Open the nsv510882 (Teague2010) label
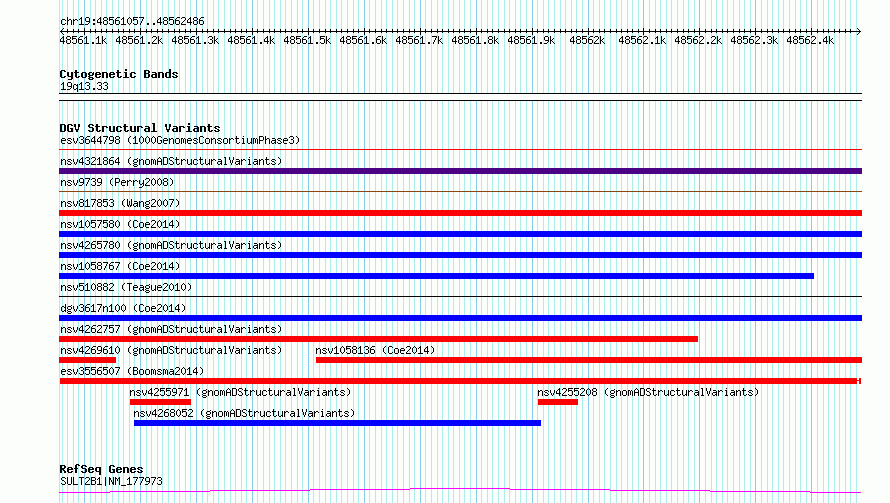Image resolution: width=890 pixels, height=503 pixels. click(126, 287)
